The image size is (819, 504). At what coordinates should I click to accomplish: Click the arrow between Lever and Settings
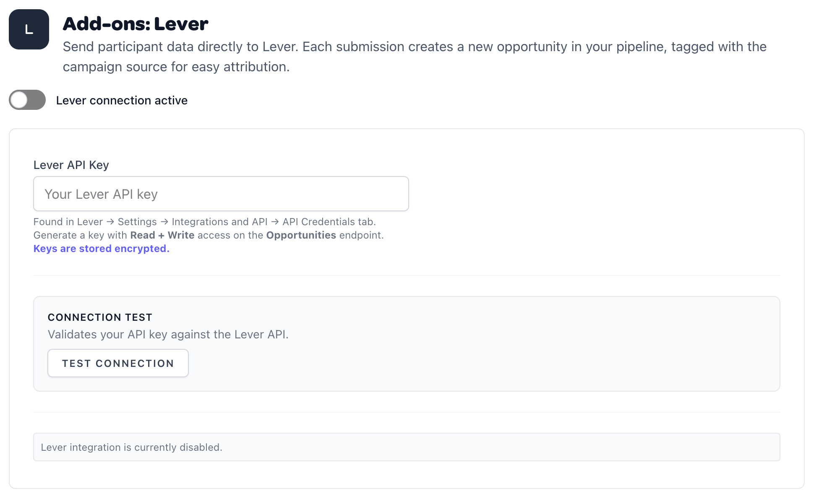tap(110, 222)
